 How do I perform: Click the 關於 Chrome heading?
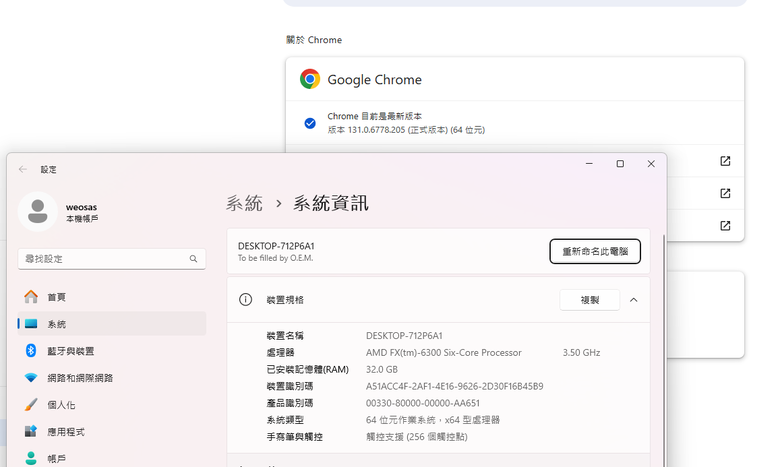click(314, 40)
